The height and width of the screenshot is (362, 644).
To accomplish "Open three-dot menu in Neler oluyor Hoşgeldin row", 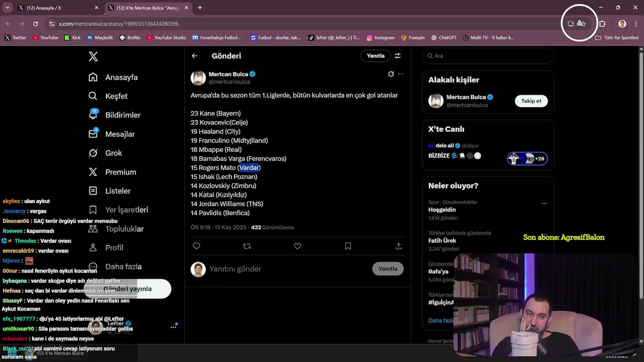I will pos(544,204).
